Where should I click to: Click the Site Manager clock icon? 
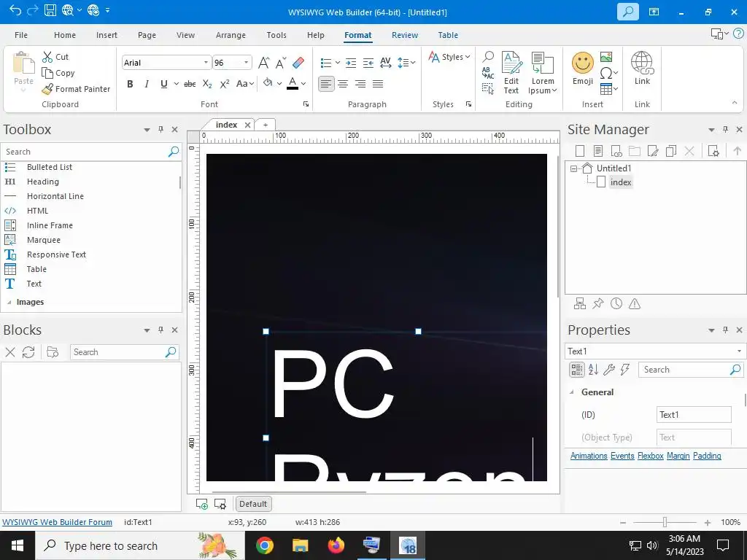pos(616,304)
